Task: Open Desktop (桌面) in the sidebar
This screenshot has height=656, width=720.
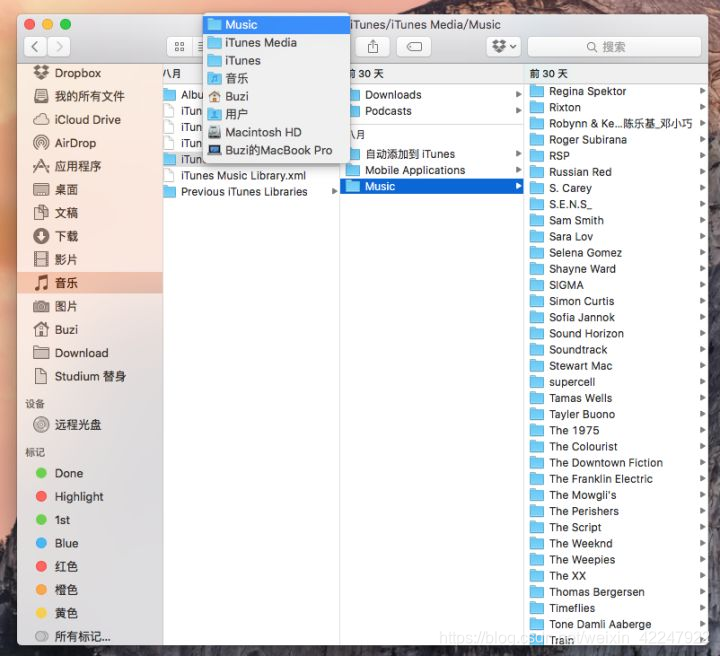Action: [x=90, y=189]
